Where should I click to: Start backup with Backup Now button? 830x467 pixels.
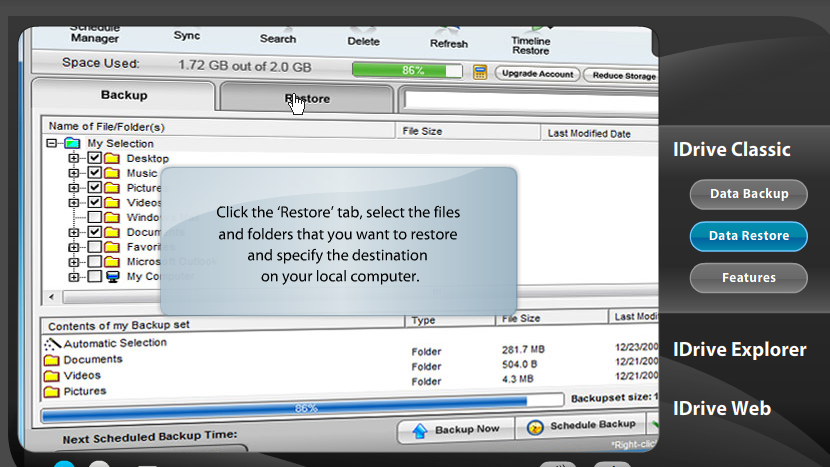coord(456,430)
